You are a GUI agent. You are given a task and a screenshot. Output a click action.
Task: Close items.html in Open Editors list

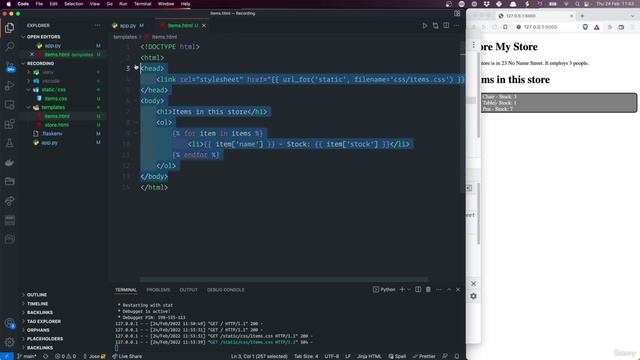[32, 54]
